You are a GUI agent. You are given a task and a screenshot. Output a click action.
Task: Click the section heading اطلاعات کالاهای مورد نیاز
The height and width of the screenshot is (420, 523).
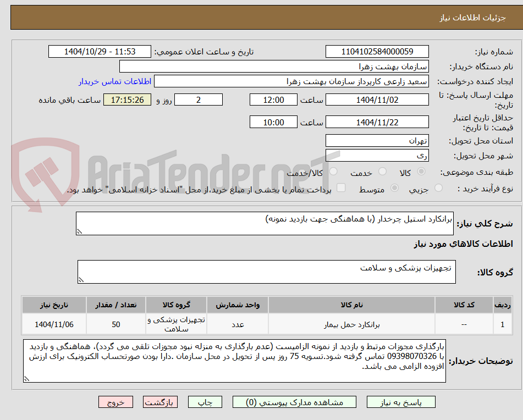[x=463, y=244]
